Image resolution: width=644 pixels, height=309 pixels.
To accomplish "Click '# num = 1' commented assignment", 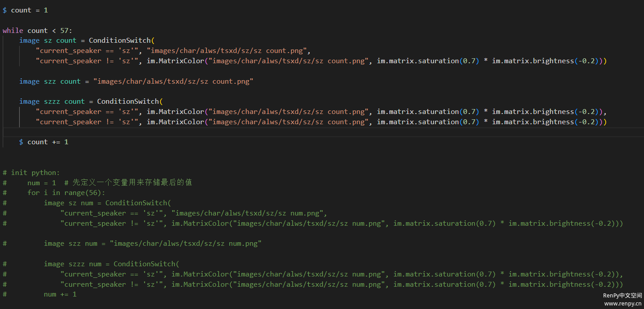I will click(41, 183).
